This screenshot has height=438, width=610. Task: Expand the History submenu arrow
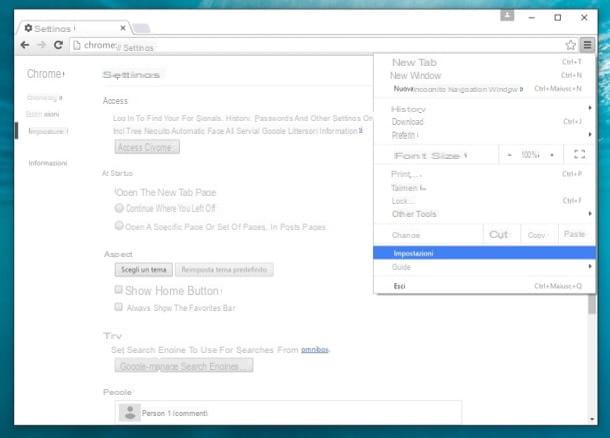590,108
